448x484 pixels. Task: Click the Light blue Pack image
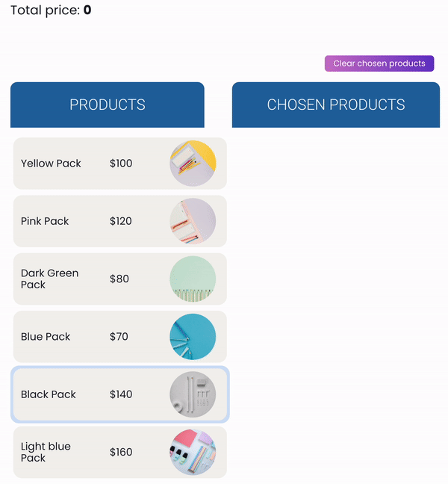pyautogui.click(x=193, y=452)
